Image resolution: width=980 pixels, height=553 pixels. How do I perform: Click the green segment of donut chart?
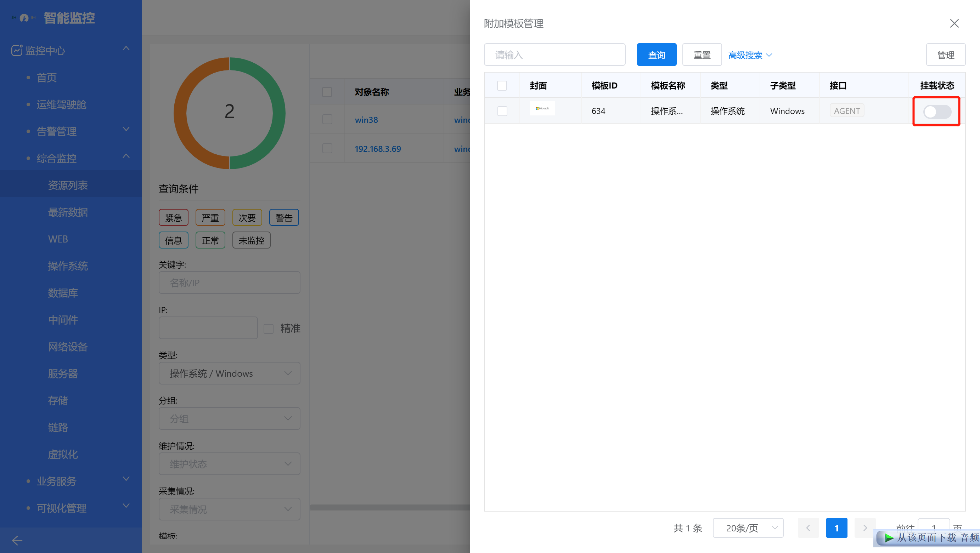pyautogui.click(x=278, y=113)
